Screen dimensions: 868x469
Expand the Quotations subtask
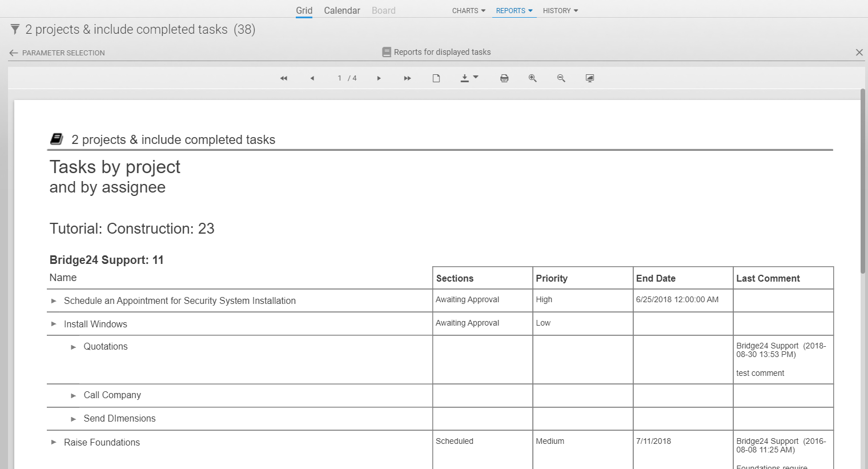coord(73,347)
